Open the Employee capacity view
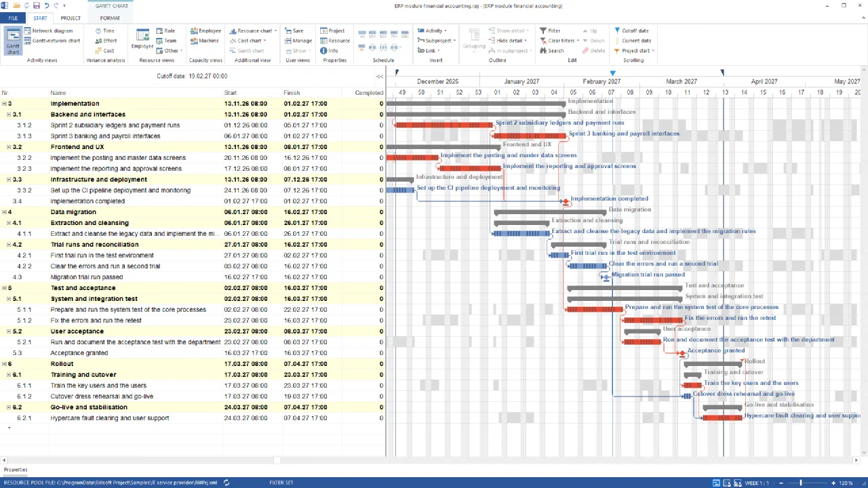The height and width of the screenshot is (488, 868). click(x=205, y=30)
